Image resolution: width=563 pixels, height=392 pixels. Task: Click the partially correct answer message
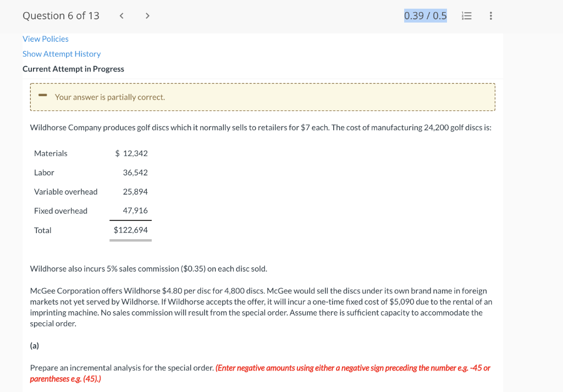(110, 97)
